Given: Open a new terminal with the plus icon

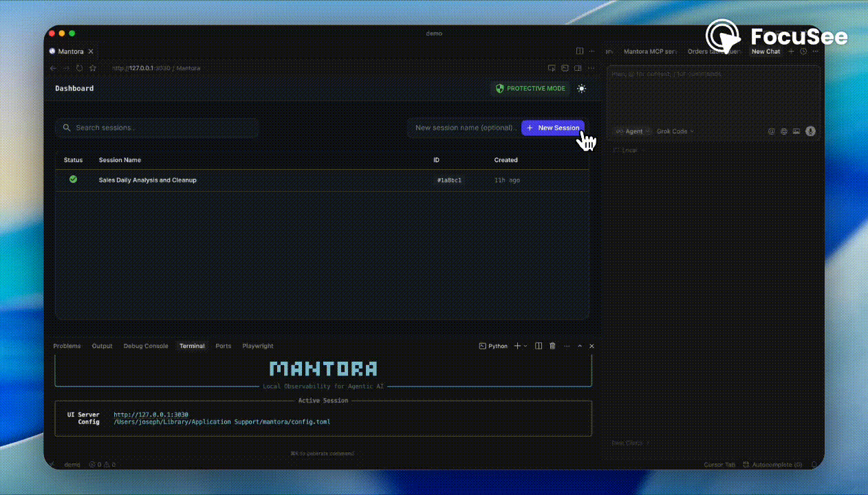Looking at the screenshot, I should point(517,346).
